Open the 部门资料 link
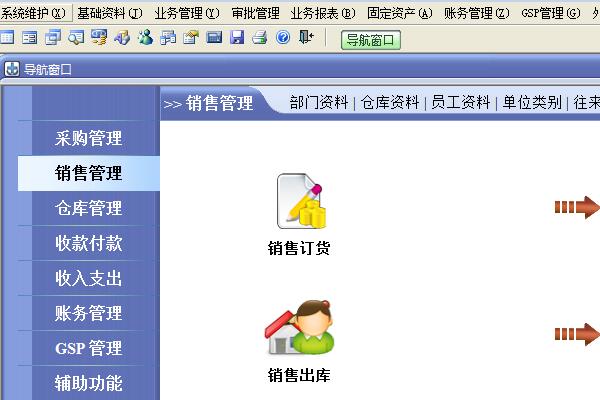This screenshot has width=600, height=400. pyautogui.click(x=318, y=103)
